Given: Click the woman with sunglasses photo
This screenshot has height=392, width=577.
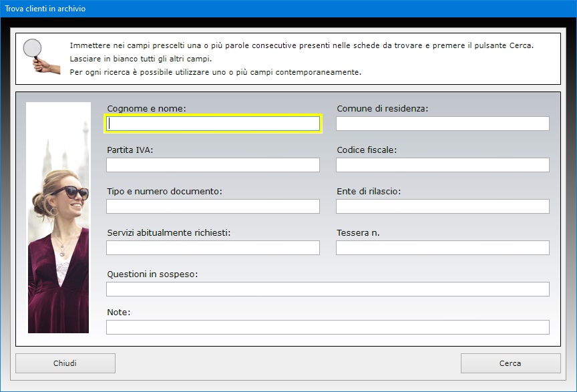Looking at the screenshot, I should (x=59, y=218).
